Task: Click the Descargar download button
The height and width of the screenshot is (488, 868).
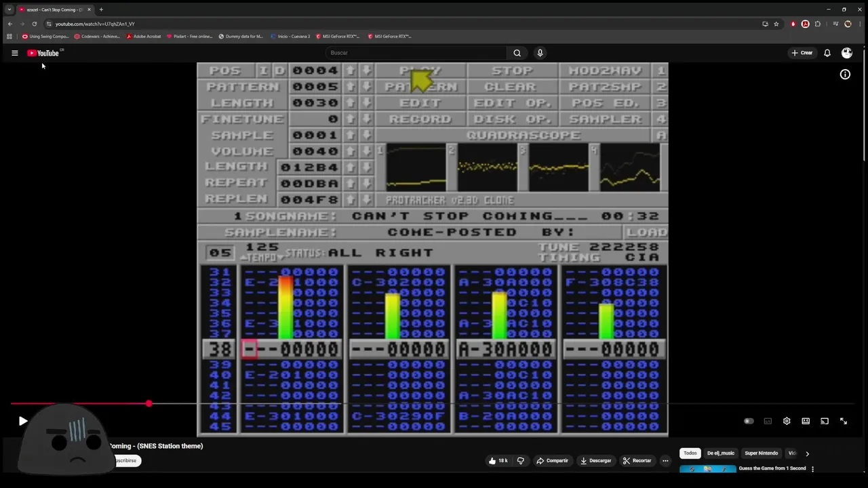Action: (595, 461)
